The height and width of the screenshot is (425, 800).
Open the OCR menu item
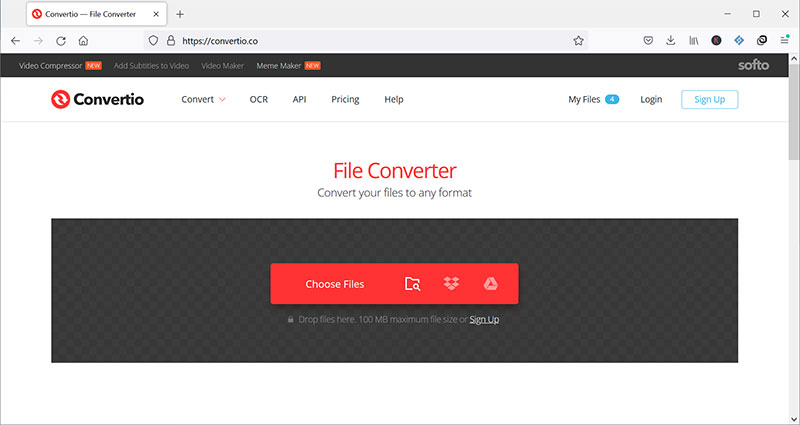[259, 99]
